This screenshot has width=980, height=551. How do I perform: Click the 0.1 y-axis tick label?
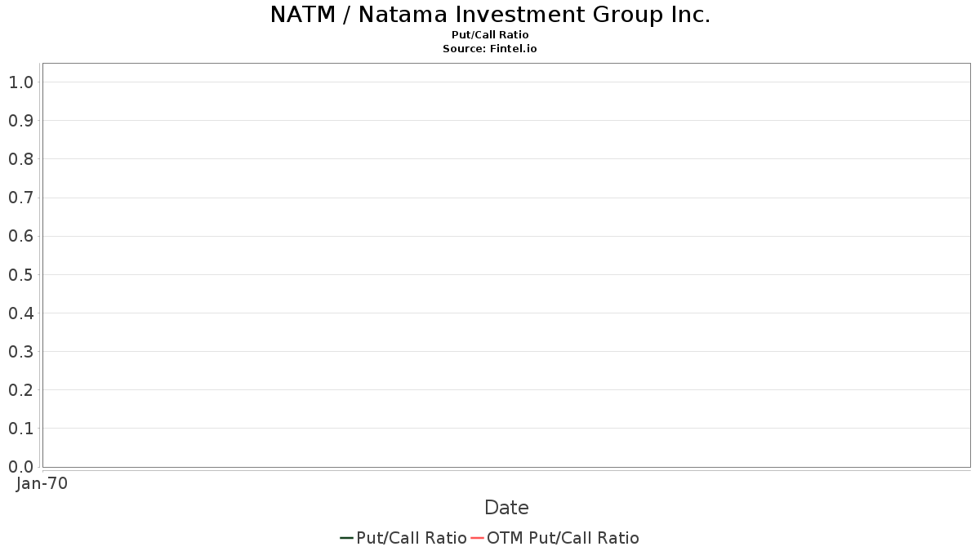pyautogui.click(x=20, y=429)
